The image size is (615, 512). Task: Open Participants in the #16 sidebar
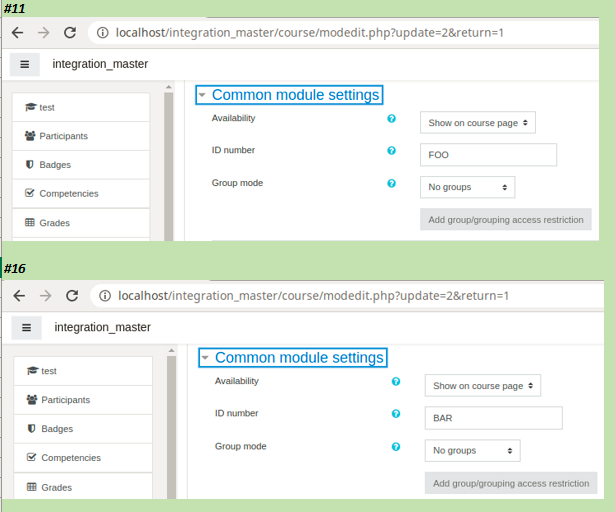(83, 400)
